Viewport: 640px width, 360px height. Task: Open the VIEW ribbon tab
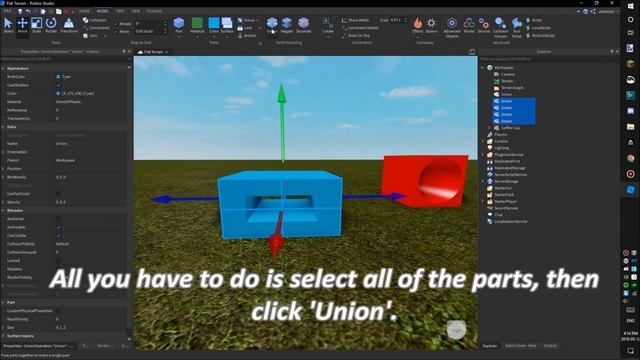[x=136, y=11]
